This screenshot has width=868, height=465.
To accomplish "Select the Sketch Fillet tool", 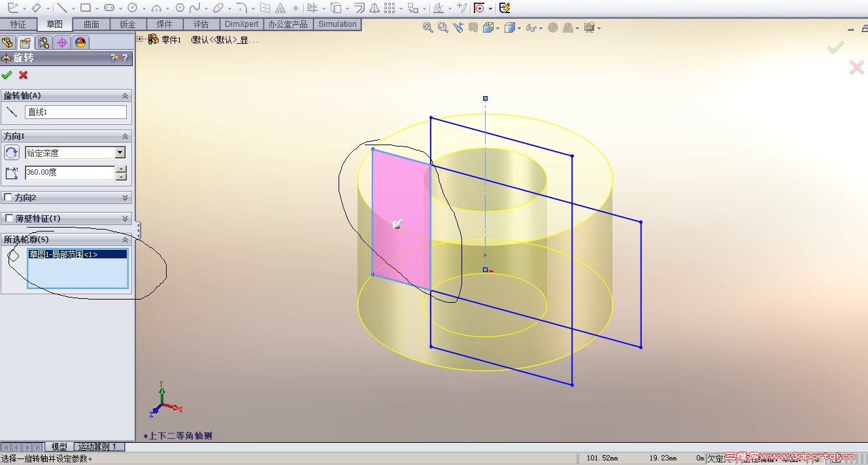I will (x=241, y=8).
